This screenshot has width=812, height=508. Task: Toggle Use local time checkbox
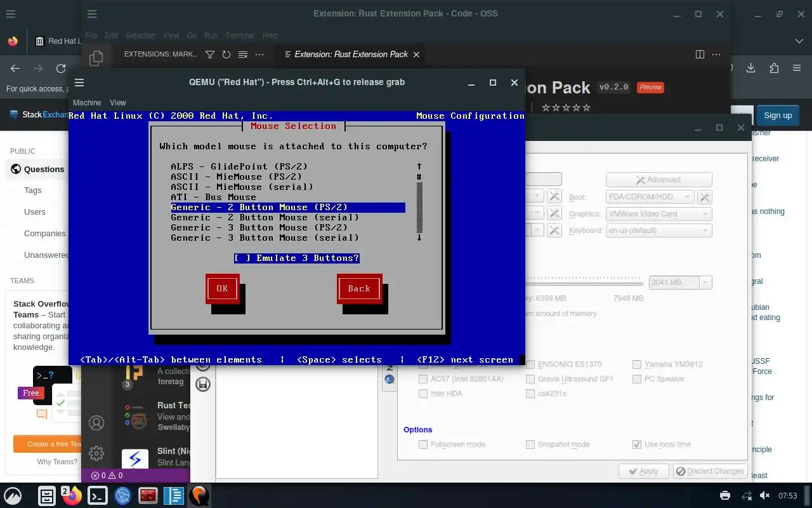point(637,444)
